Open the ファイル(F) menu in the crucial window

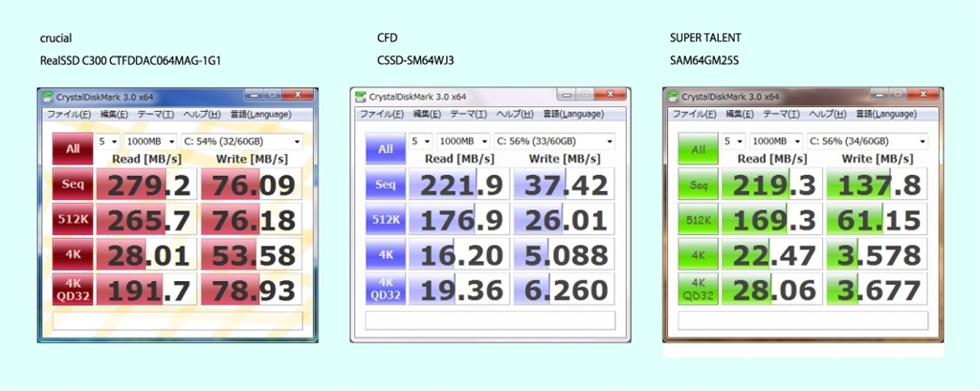tap(69, 115)
